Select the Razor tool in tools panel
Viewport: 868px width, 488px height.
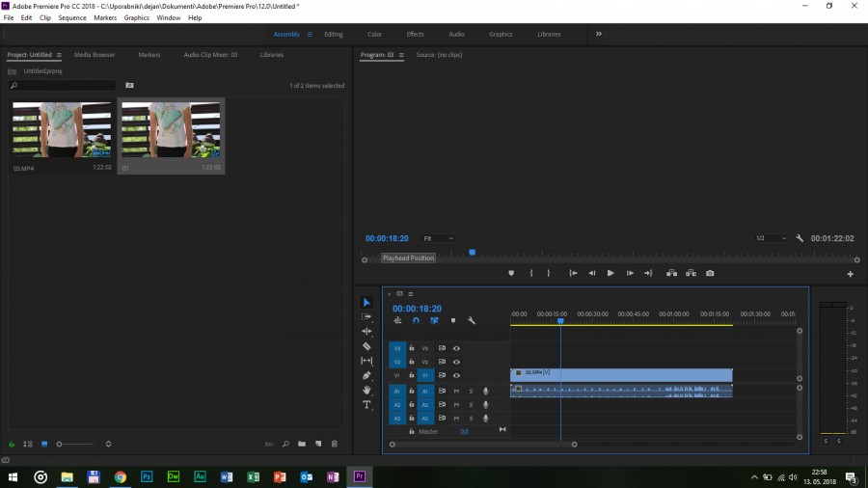point(366,345)
